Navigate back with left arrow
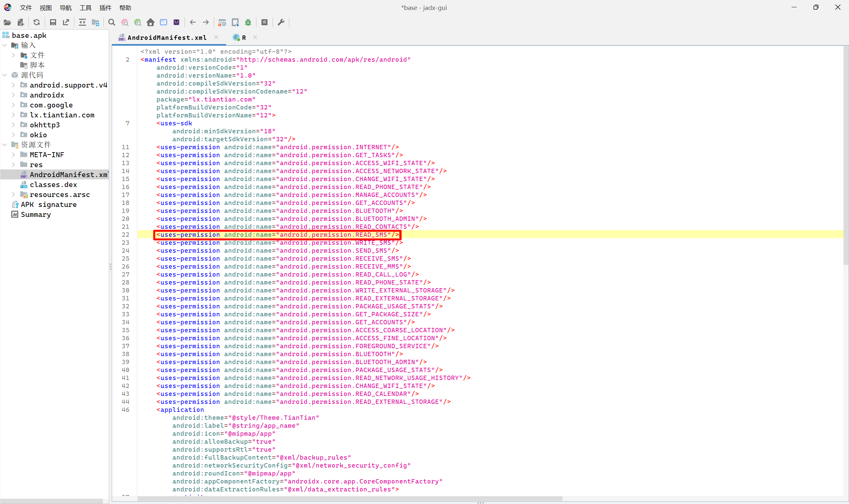This screenshot has width=849, height=504. click(193, 23)
